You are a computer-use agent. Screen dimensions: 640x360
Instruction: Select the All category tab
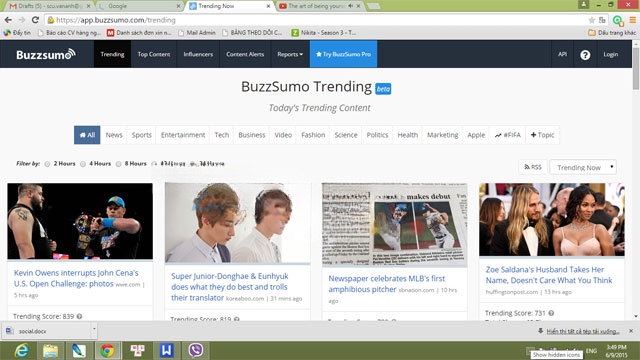coord(87,135)
